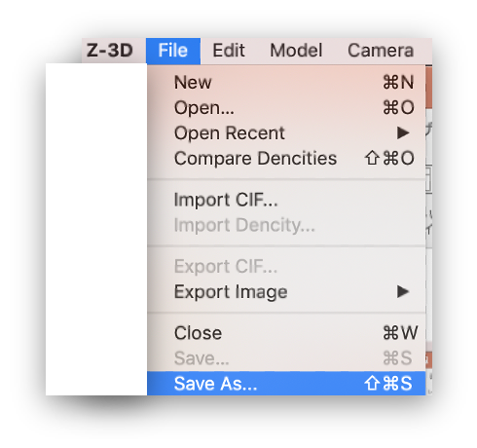Choose New from the File menu
Image resolution: width=477 pixels, height=448 pixels.
coord(286,82)
